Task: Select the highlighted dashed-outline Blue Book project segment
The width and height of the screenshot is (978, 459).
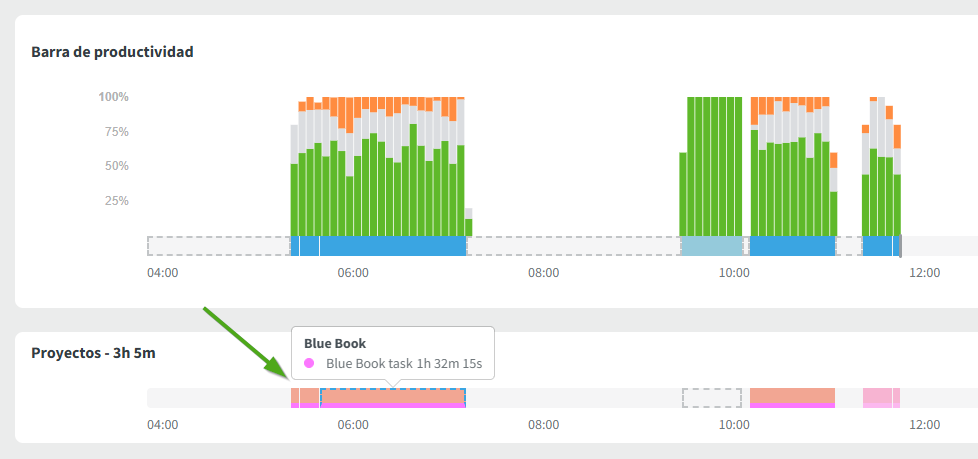Action: [x=392, y=397]
